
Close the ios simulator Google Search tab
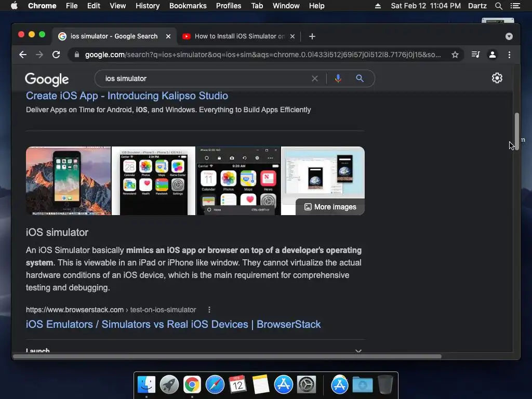pyautogui.click(x=168, y=36)
